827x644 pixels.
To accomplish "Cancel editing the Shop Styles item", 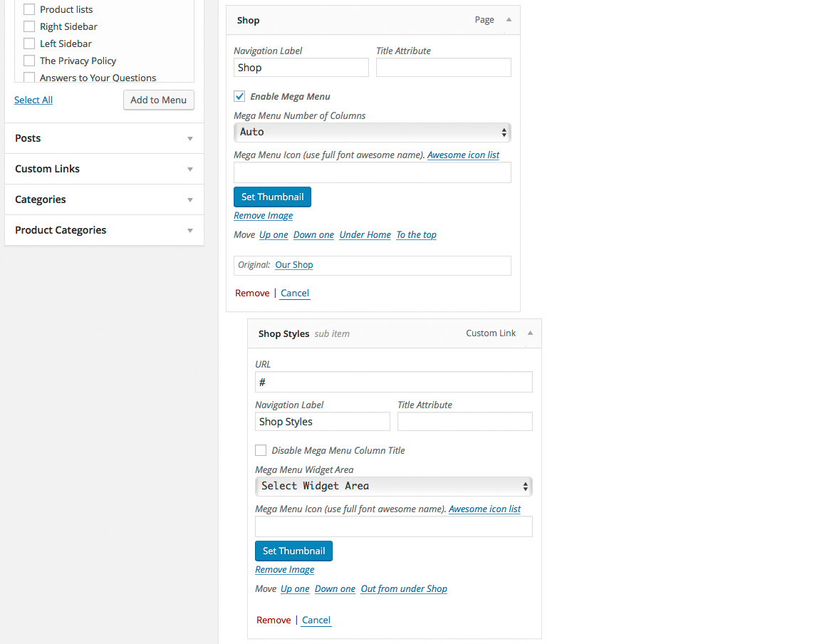I will pos(316,620).
